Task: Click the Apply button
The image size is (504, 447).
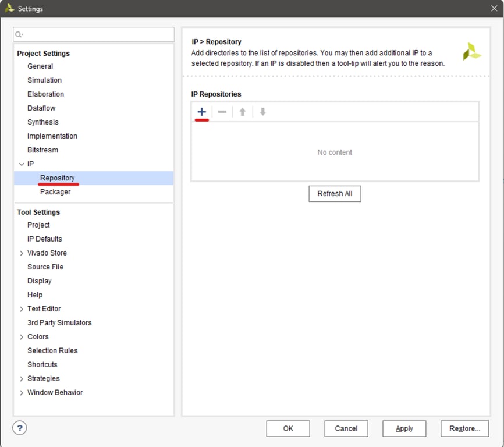Action: tap(404, 429)
